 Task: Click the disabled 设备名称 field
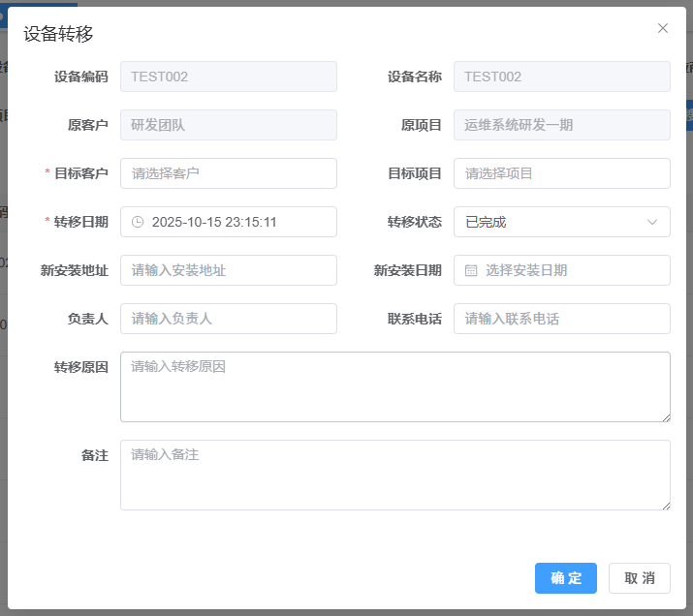point(561,77)
